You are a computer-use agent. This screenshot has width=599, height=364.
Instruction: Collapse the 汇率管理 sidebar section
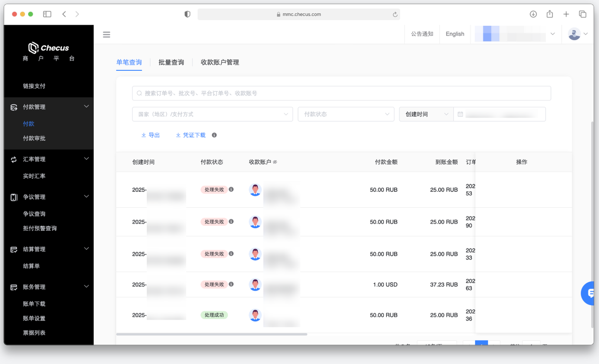tap(86, 159)
